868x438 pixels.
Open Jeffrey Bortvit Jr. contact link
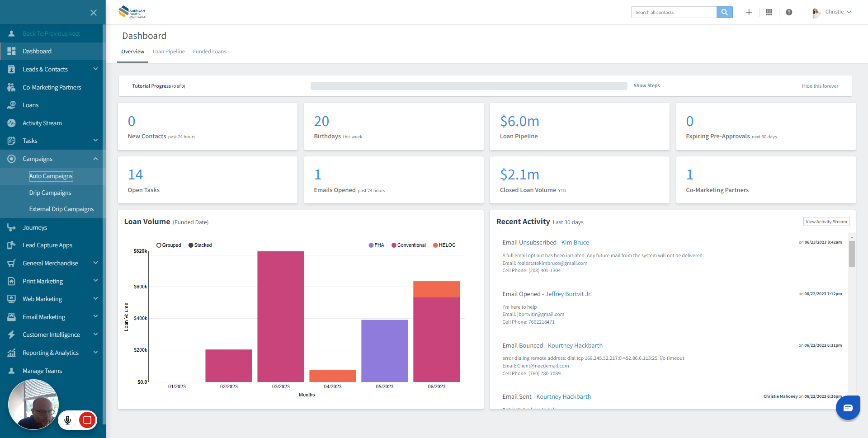[568, 294]
